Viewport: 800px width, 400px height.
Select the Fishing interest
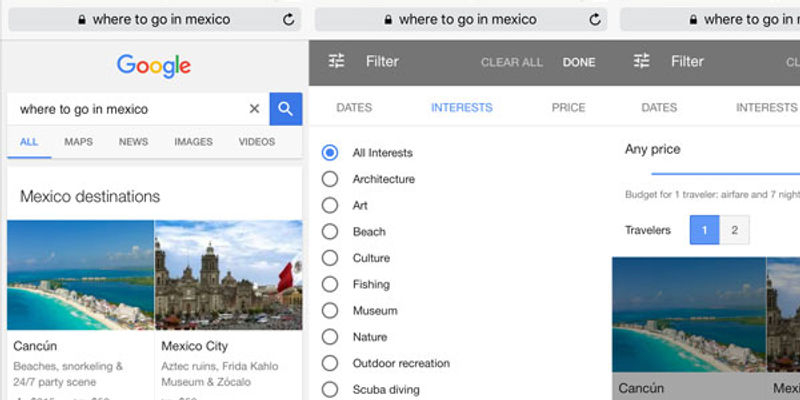330,284
